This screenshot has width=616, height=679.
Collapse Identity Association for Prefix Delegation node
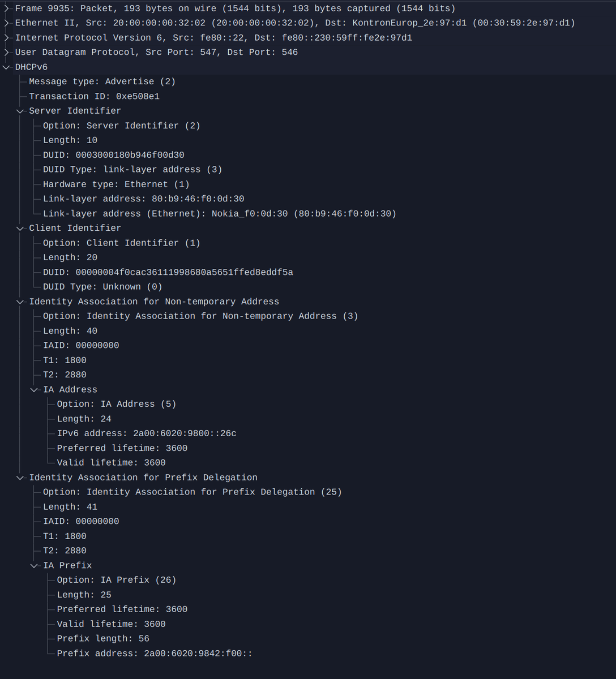pos(20,478)
